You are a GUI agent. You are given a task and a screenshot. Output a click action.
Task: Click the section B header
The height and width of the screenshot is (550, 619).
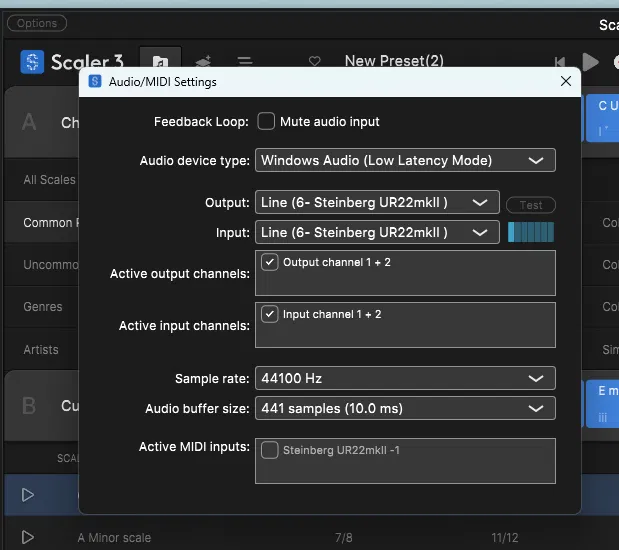[41, 405]
